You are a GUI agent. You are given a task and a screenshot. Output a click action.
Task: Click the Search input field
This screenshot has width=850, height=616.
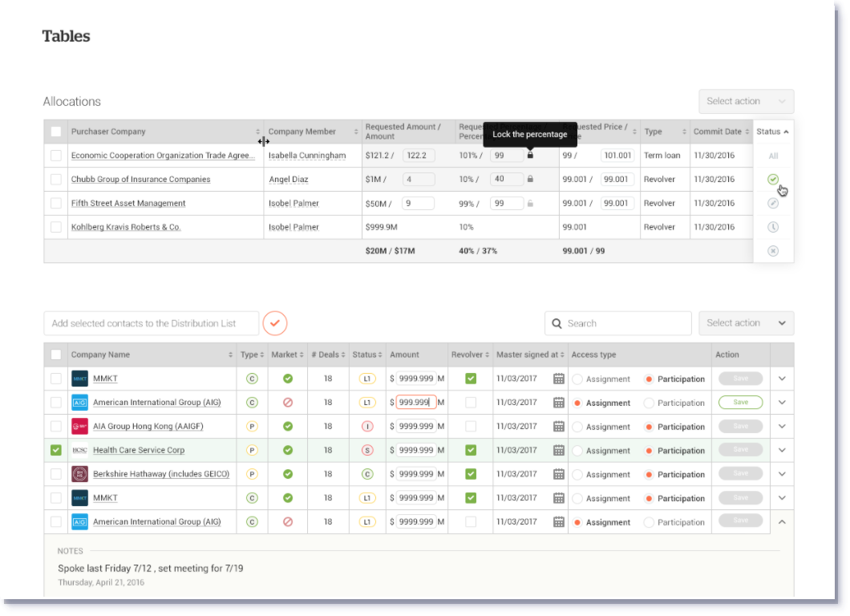pos(618,323)
